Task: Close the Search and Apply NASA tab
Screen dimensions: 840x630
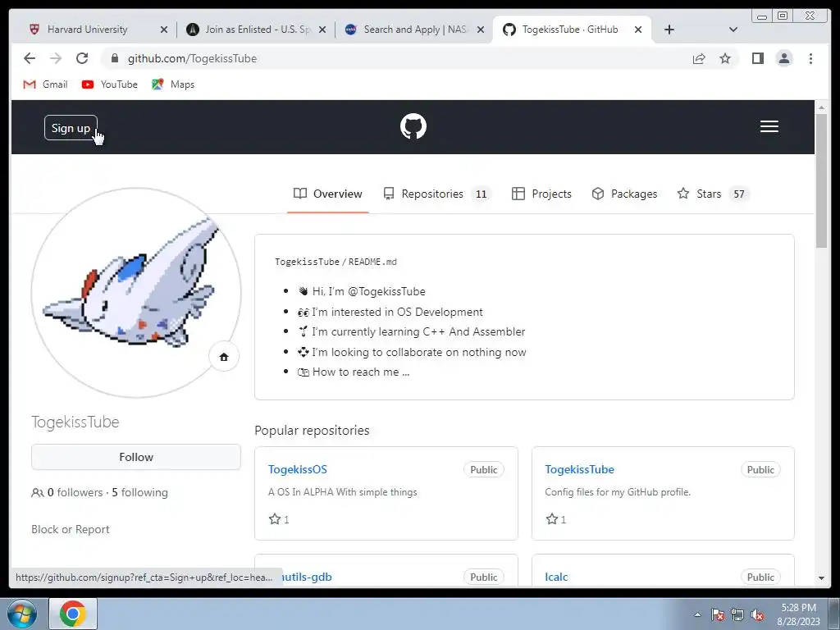Action: (x=481, y=30)
